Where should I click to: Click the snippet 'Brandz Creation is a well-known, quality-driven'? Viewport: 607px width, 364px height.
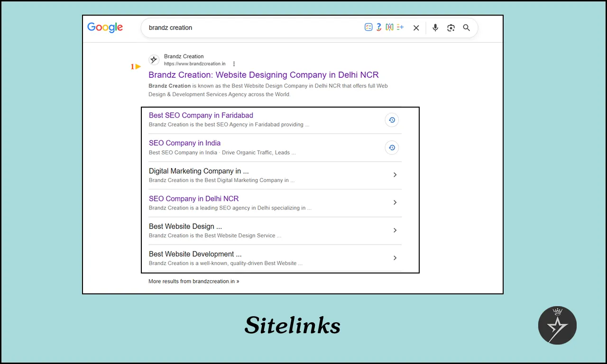226,263
